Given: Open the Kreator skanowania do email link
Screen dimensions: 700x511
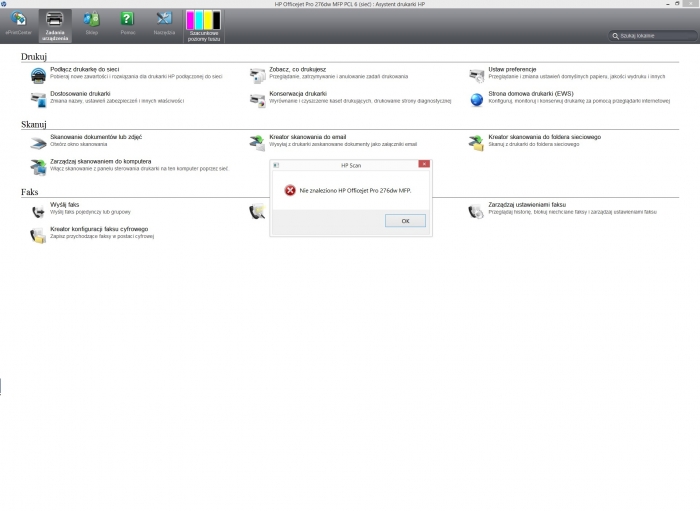Looking at the screenshot, I should (308, 137).
